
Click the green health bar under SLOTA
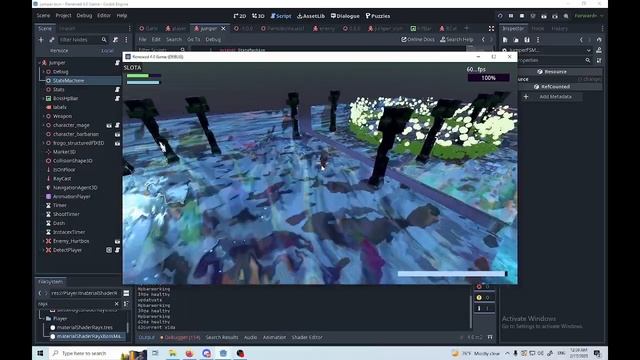coord(143,76)
